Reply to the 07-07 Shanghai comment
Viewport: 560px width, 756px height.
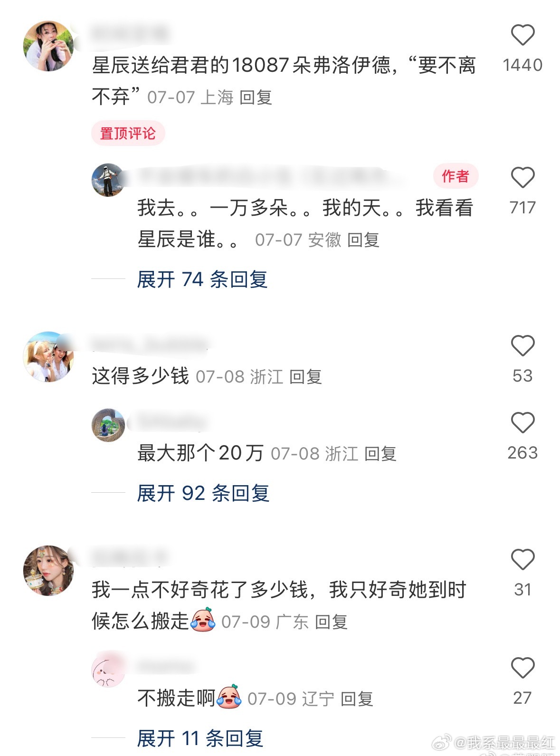coord(256,97)
